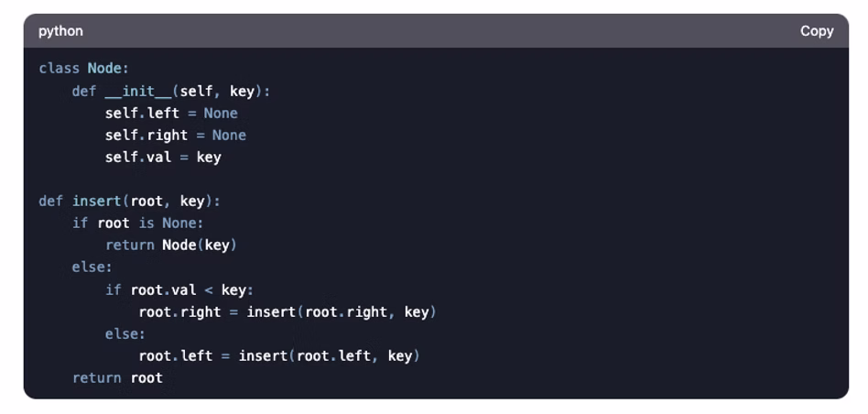Viewport: 868px width, 414px height.
Task: Click the 'self.val = key' line
Action: tap(163, 158)
